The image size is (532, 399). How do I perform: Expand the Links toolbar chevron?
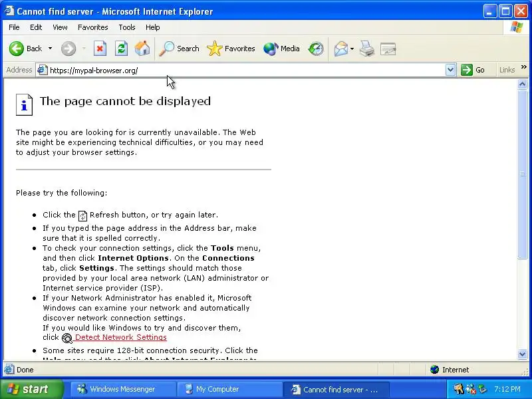(524, 67)
